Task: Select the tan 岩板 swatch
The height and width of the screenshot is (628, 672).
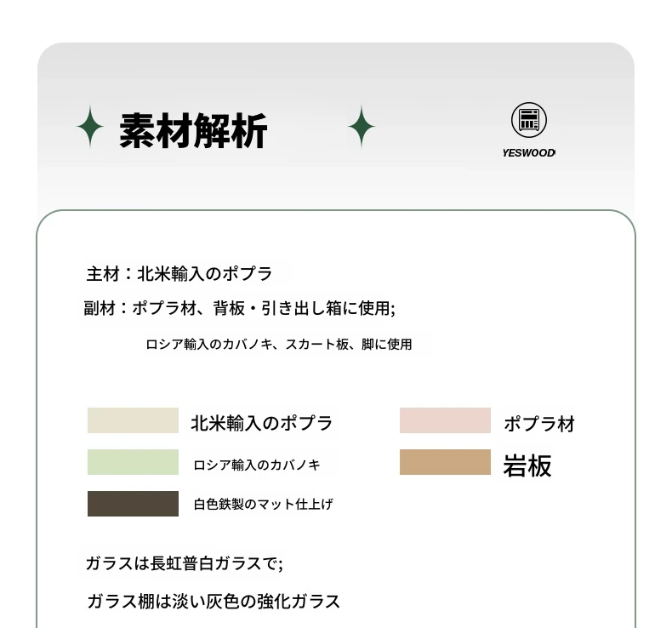Action: coord(445,462)
